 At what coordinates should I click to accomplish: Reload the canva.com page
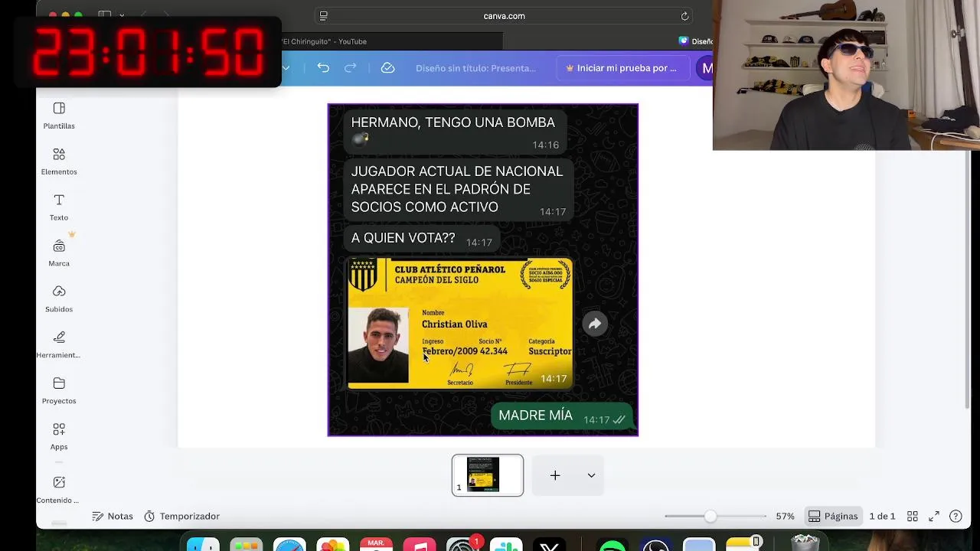(x=684, y=16)
